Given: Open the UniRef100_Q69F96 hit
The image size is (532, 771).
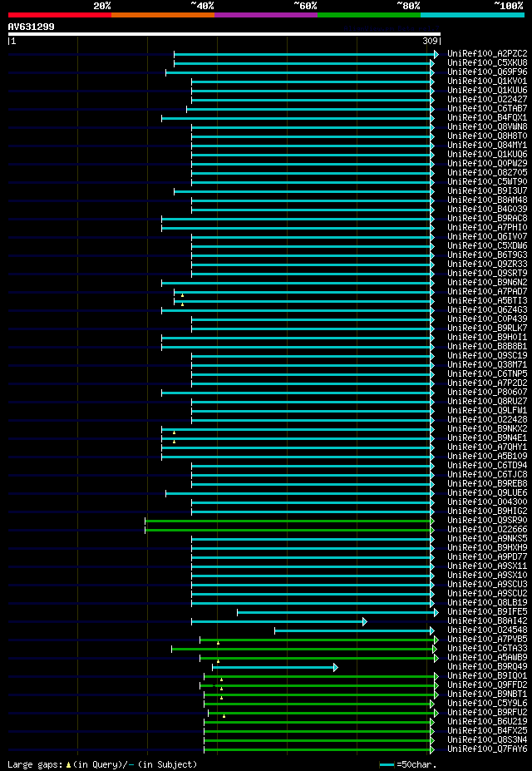Looking at the screenshot, I should tap(487, 72).
